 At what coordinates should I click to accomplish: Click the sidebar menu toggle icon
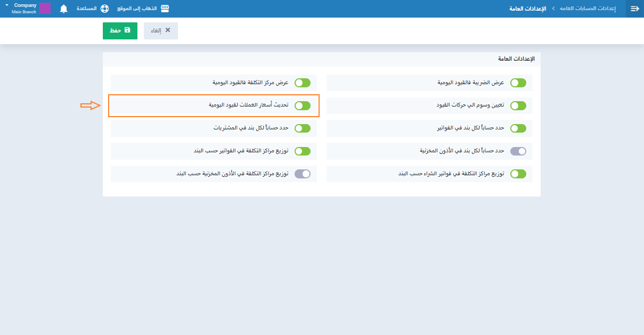[x=634, y=9]
